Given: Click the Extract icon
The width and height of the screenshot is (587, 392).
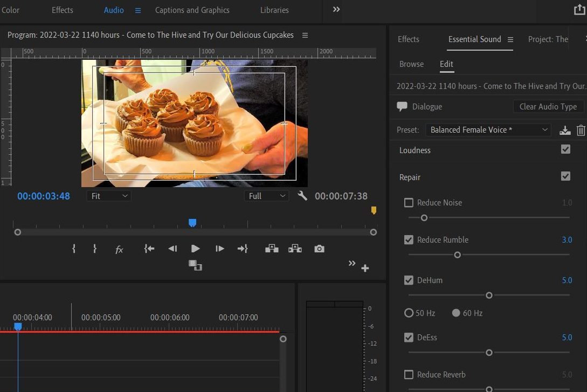Looking at the screenshot, I should click(295, 249).
